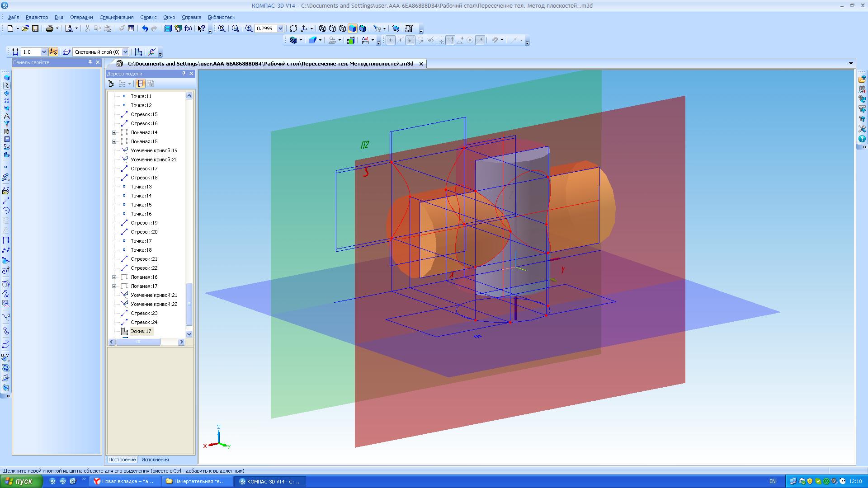Expand the Ломаная:15 tree node
Viewport: 868px width, 488px height.
pyautogui.click(x=114, y=141)
